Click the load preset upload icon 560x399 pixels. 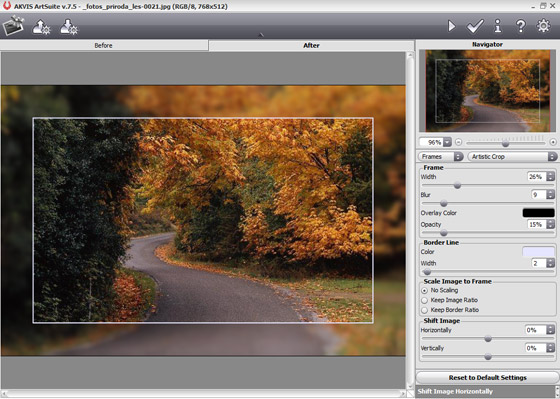click(x=41, y=27)
